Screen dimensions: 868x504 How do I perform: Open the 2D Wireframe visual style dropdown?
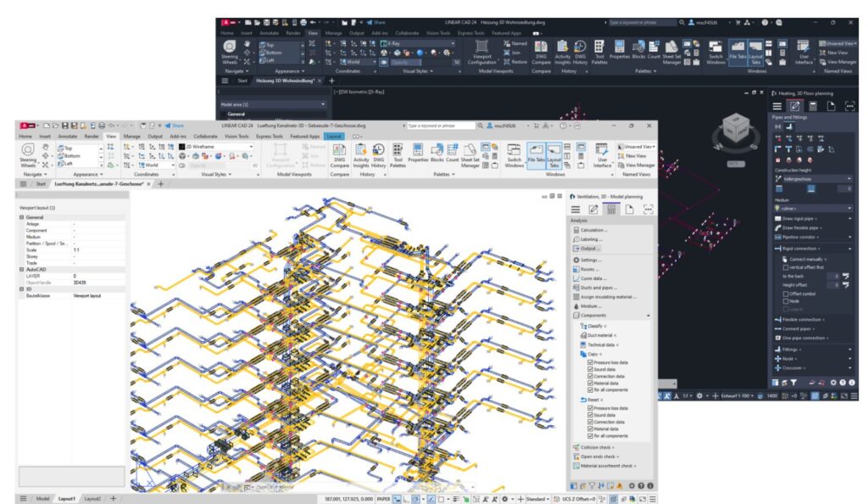tap(217, 145)
